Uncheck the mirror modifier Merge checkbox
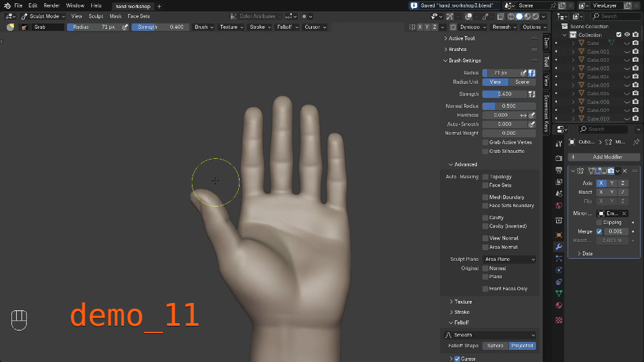This screenshot has height=362, width=644. pos(599,231)
